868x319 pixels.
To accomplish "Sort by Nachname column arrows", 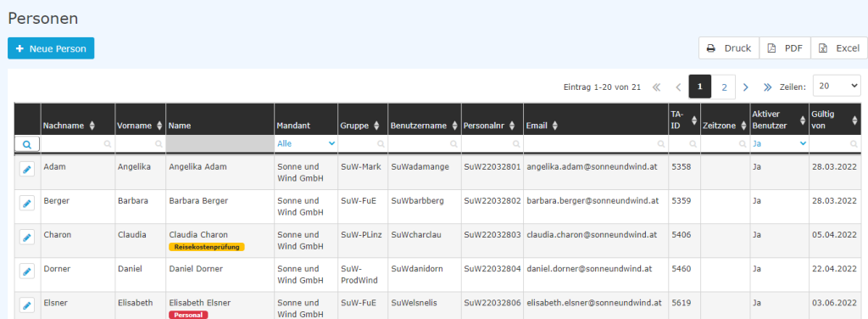I will point(92,126).
